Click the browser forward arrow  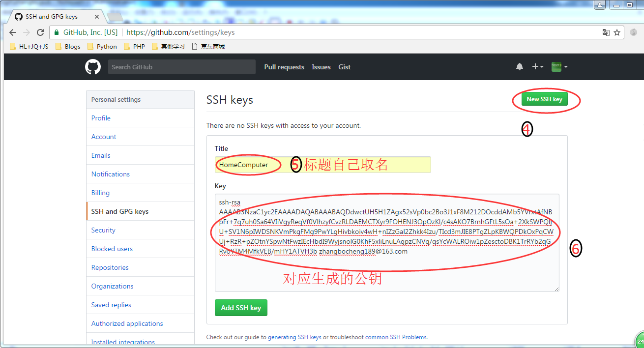[27, 32]
